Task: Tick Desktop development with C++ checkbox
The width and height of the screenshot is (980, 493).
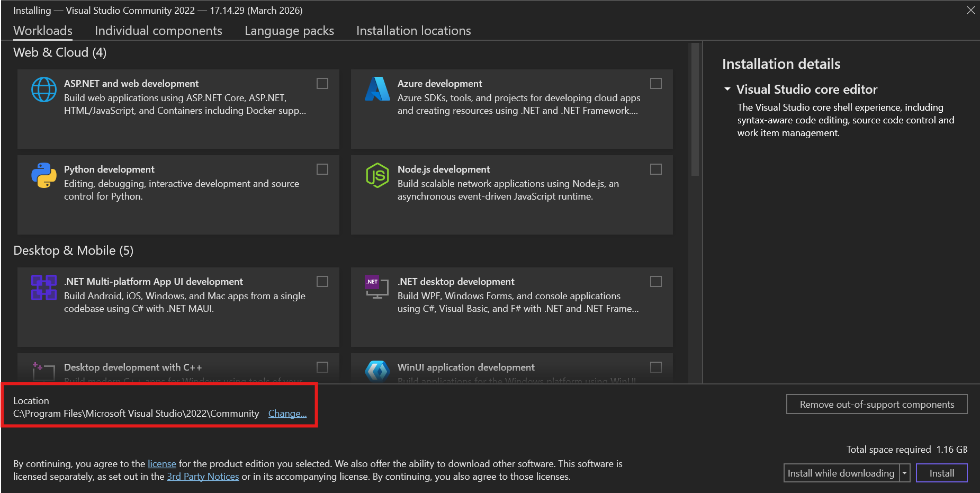Action: (x=322, y=367)
